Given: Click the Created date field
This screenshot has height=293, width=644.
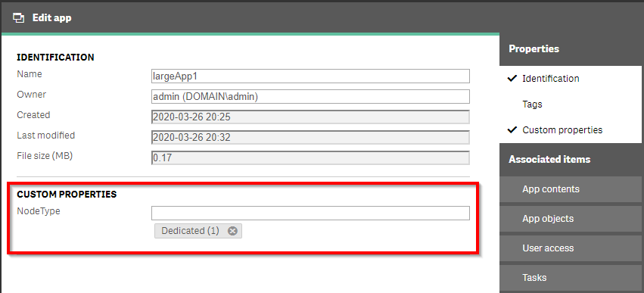Looking at the screenshot, I should (x=310, y=117).
